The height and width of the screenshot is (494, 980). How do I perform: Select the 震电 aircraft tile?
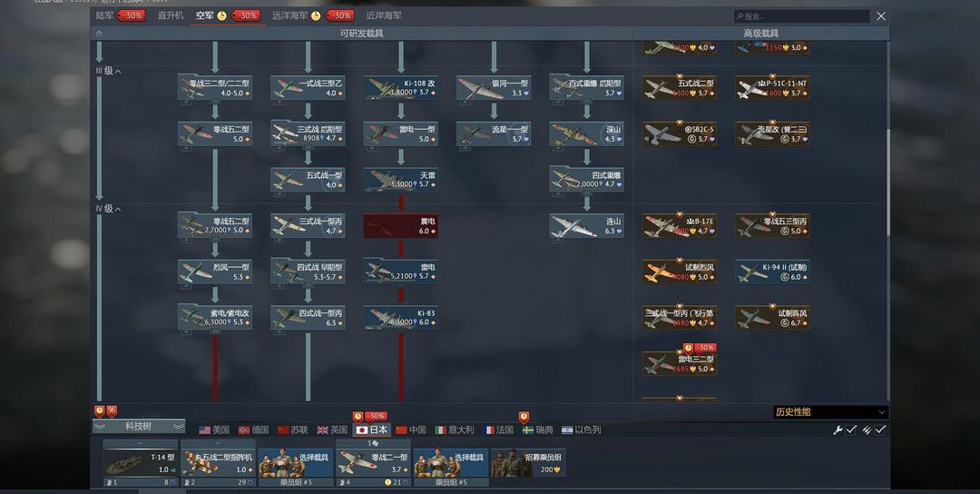coord(401,226)
